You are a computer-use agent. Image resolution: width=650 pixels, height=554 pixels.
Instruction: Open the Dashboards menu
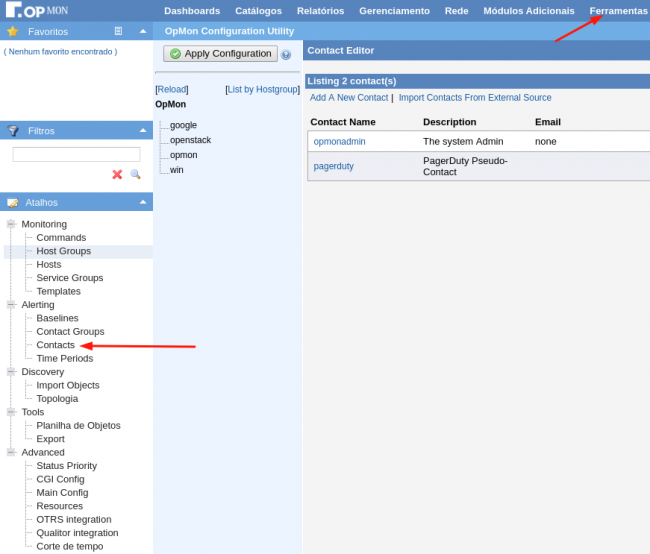[x=192, y=11]
